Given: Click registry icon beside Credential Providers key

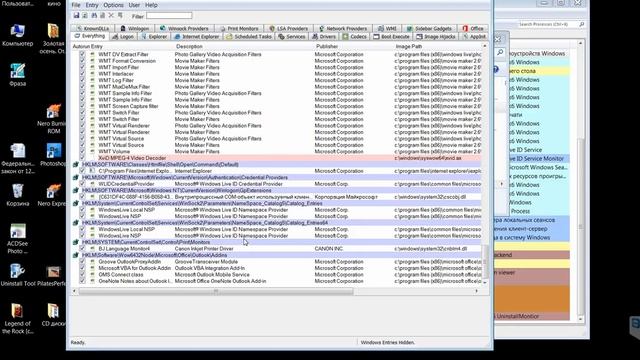Looking at the screenshot, I should click(x=76, y=178).
